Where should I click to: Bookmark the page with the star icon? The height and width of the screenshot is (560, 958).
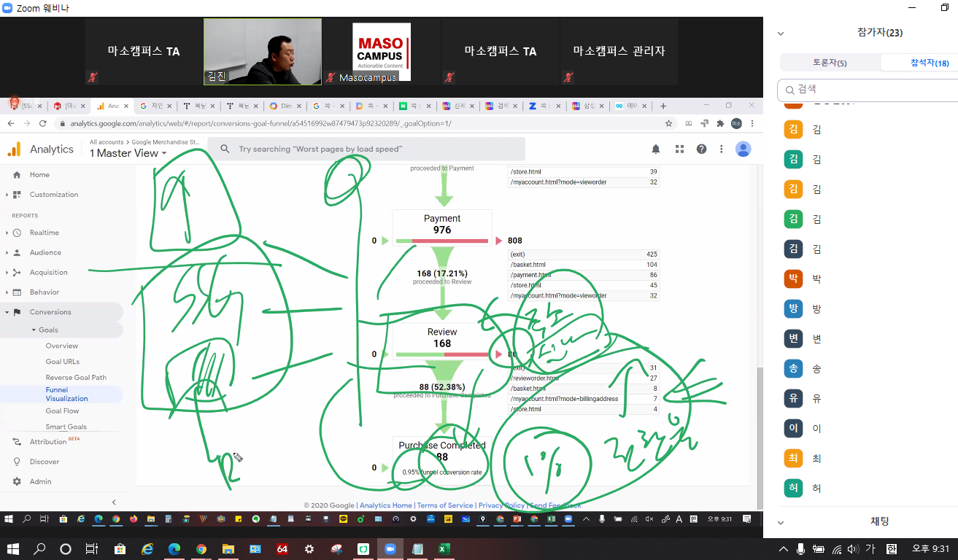coord(668,123)
